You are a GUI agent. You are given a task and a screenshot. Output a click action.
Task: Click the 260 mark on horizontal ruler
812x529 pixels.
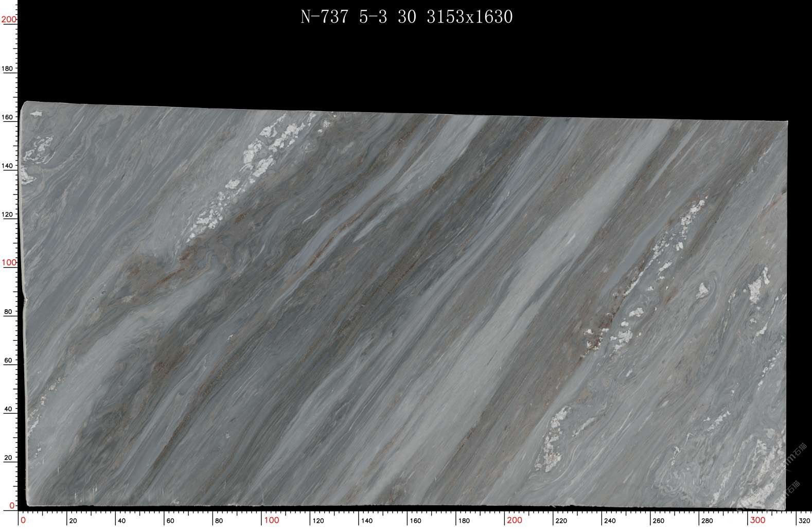(658, 520)
